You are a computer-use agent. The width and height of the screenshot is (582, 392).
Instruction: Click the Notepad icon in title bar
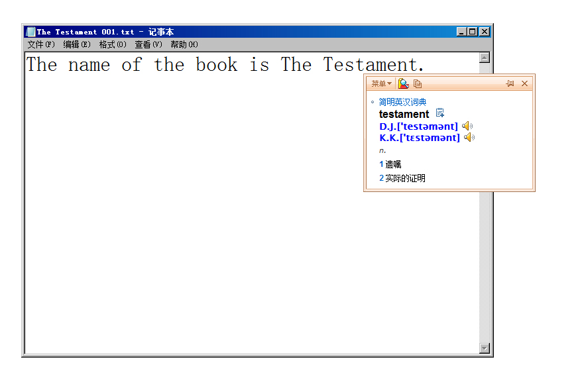click(30, 32)
